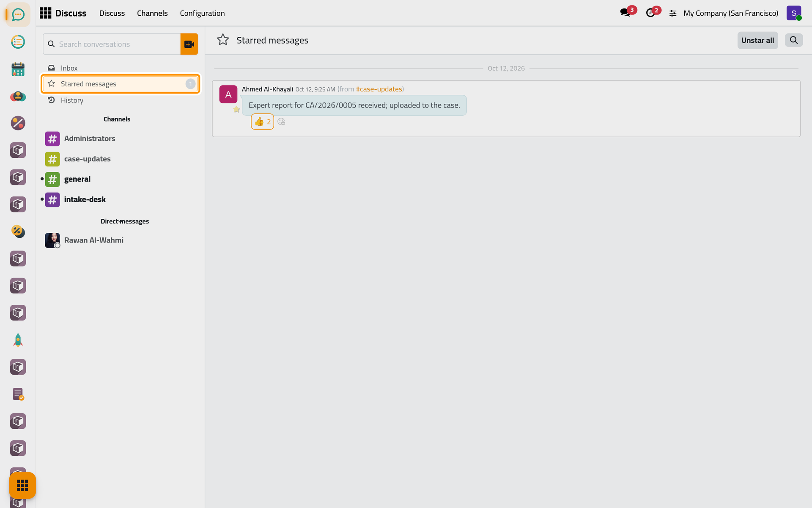Image resolution: width=812 pixels, height=508 pixels.
Task: Open the Discuss app icon in sidebar
Action: [x=18, y=15]
